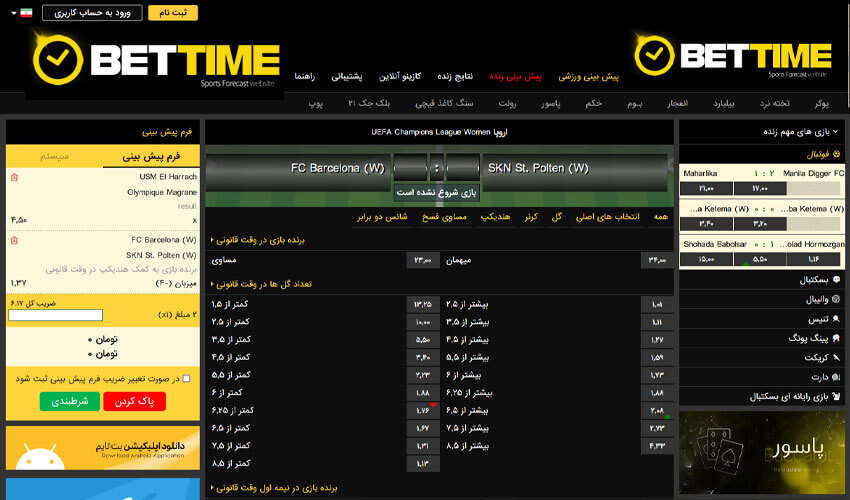Select the همه market tab
The width and height of the screenshot is (850, 500).
[661, 217]
